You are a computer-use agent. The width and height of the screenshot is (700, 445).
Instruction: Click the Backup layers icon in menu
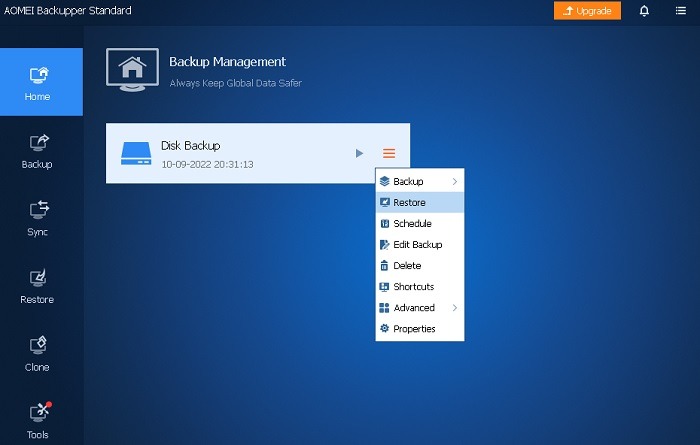tap(384, 181)
